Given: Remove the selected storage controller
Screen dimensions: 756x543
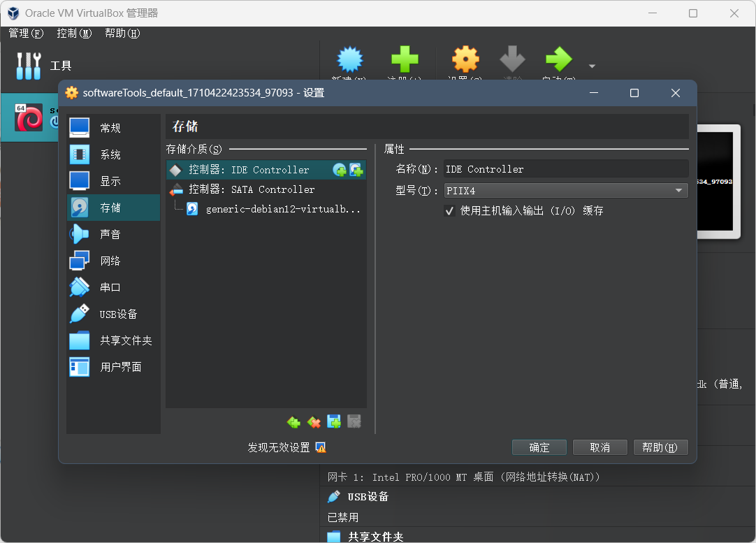Looking at the screenshot, I should click(x=313, y=422).
